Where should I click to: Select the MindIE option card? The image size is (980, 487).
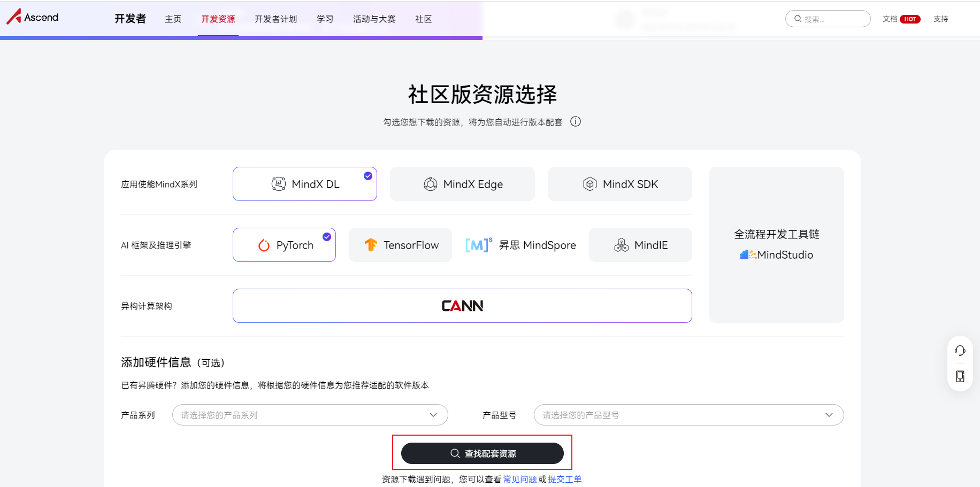(x=640, y=245)
